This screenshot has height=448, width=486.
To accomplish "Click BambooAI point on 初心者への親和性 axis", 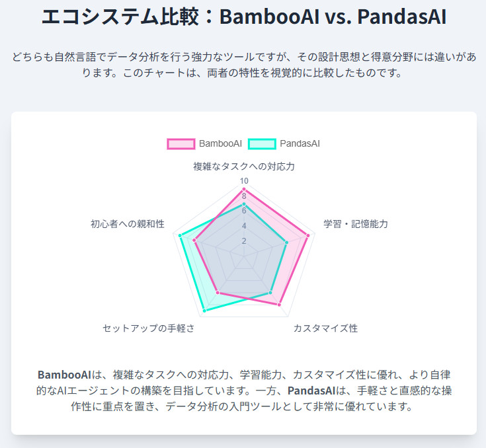I will click(x=194, y=241).
